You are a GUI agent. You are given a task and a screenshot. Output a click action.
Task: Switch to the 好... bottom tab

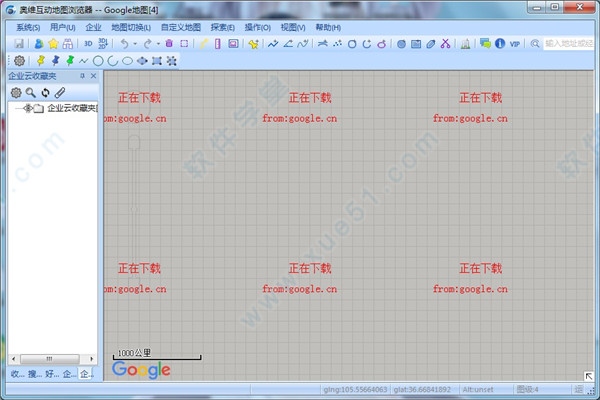tap(52, 374)
